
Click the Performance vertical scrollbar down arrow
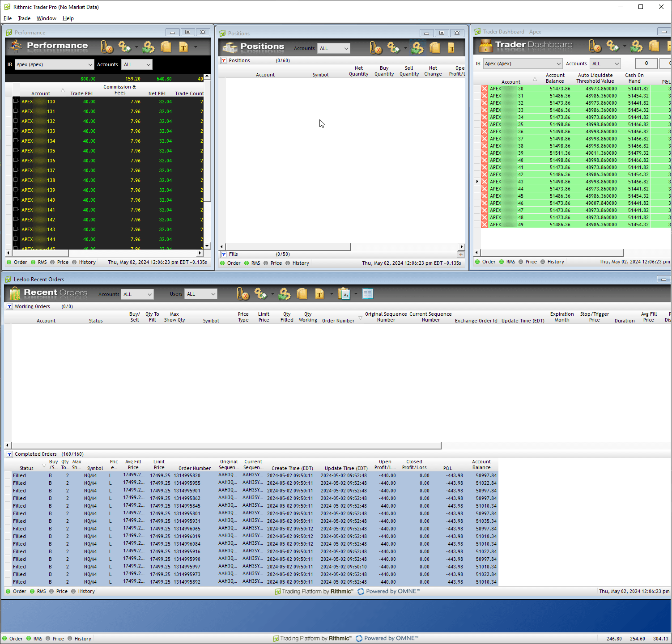click(207, 246)
